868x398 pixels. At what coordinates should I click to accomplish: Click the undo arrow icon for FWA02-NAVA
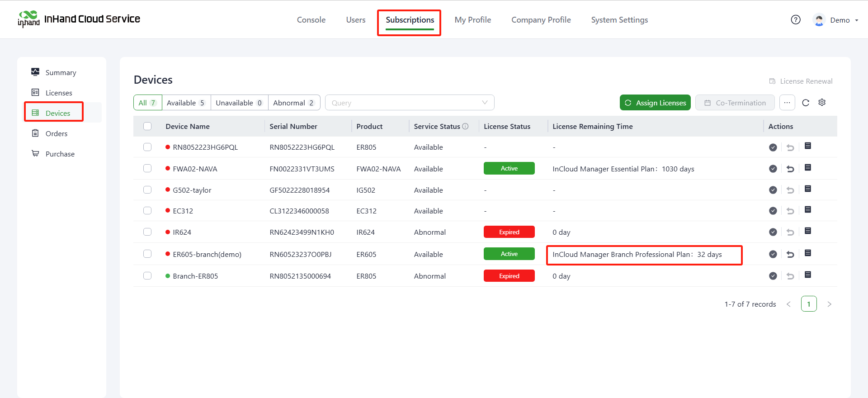[x=790, y=169]
